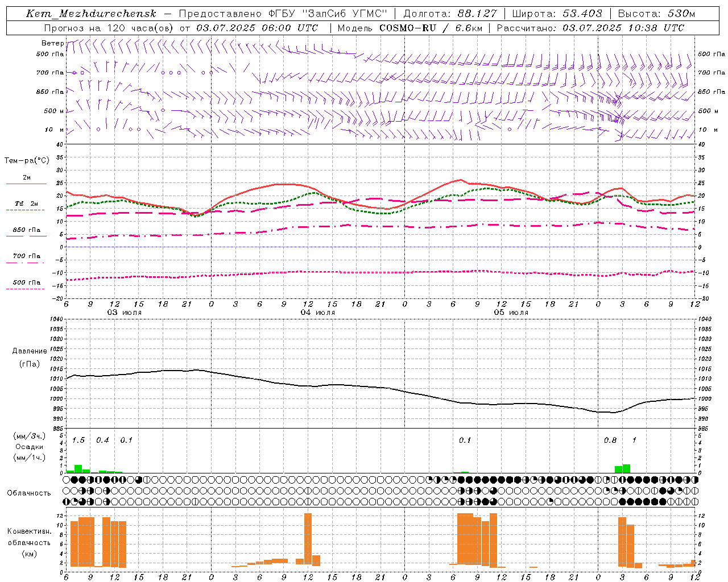Click the Высота: 530м value
The image size is (728, 582).
pyautogui.click(x=656, y=14)
